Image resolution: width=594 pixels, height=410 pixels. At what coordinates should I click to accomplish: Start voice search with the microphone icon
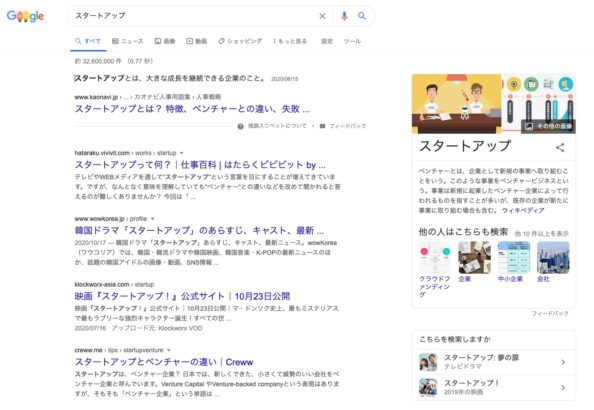344,16
